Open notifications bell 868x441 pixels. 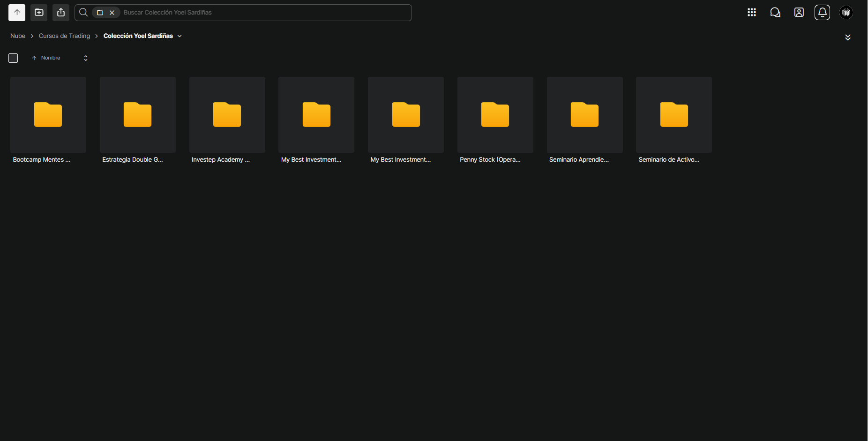(823, 13)
